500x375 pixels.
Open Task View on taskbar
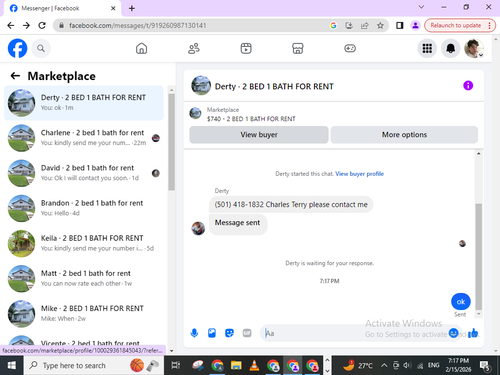click(x=175, y=366)
